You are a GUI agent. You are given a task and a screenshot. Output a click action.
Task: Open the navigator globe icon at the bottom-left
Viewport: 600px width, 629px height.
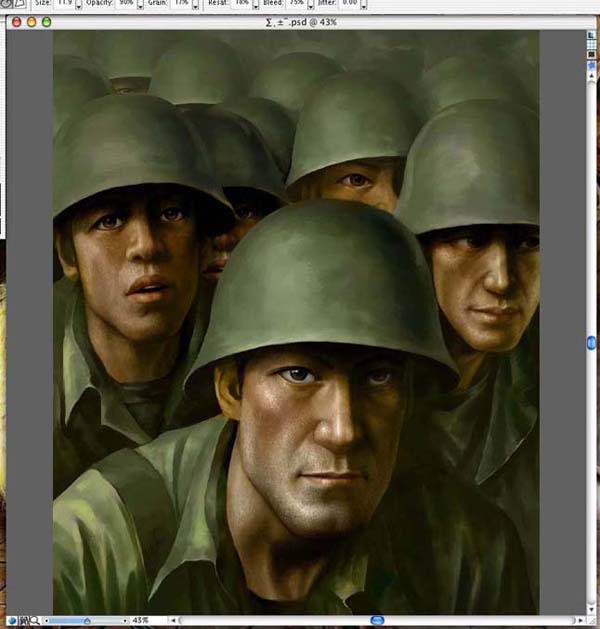coord(12,621)
